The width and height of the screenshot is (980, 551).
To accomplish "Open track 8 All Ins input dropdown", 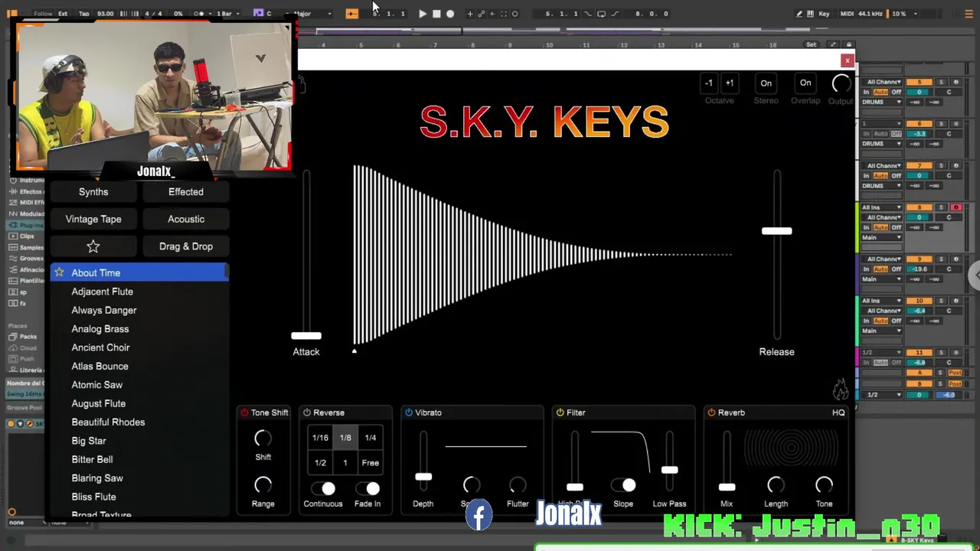I will [882, 207].
